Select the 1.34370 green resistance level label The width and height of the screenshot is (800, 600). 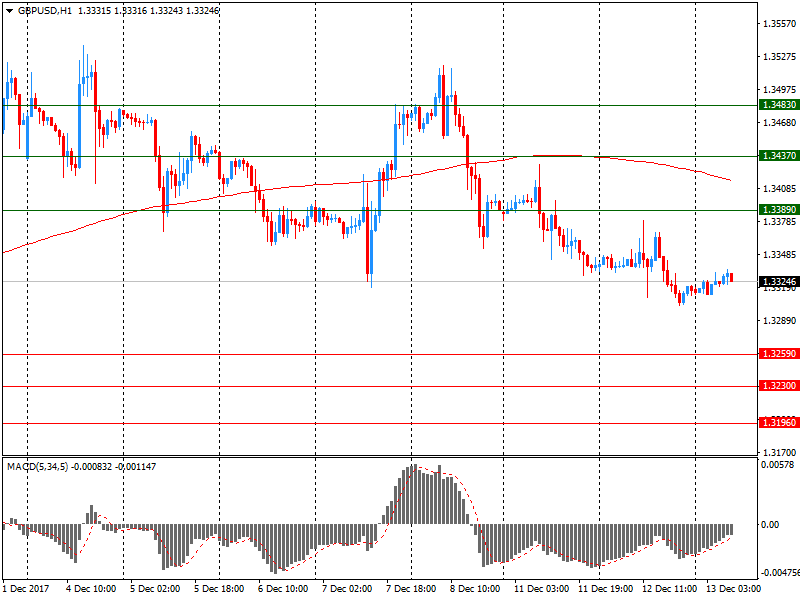click(779, 156)
